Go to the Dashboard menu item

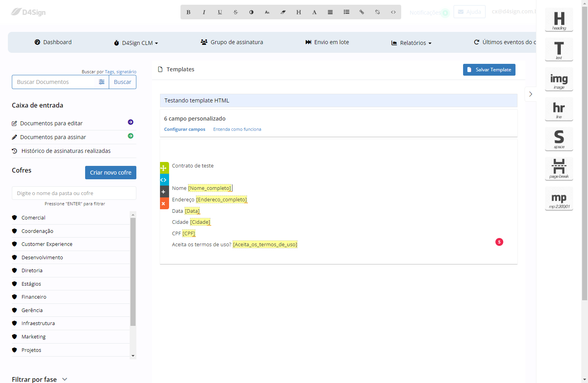click(x=53, y=42)
